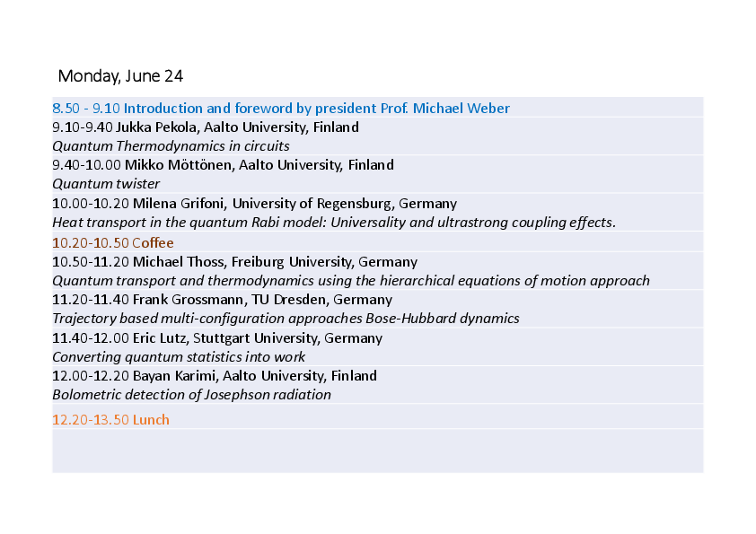
Task: Select 'Converting quantum statistics into work' title
Action: pyautogui.click(x=179, y=356)
